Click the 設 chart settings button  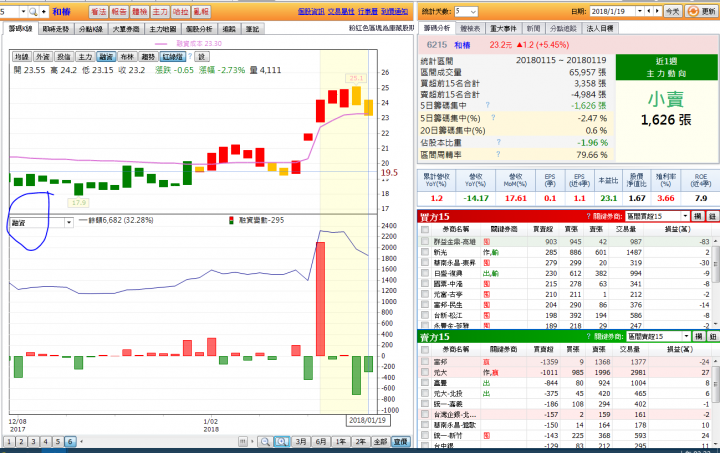click(x=202, y=57)
